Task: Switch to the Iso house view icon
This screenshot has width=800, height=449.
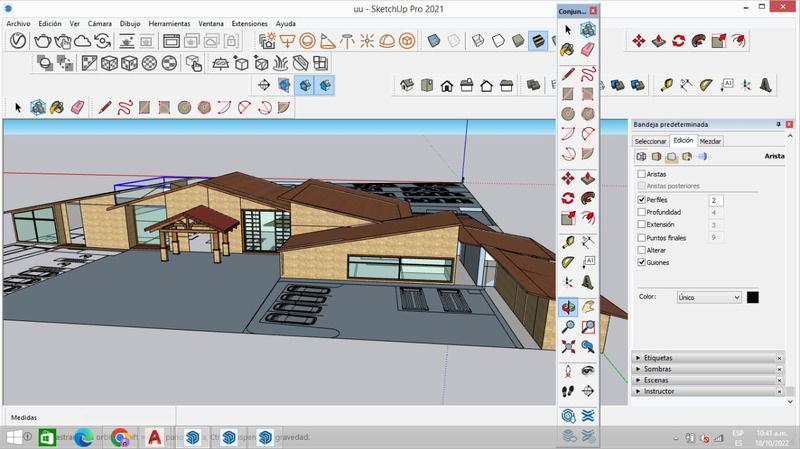Action: pyautogui.click(x=407, y=85)
